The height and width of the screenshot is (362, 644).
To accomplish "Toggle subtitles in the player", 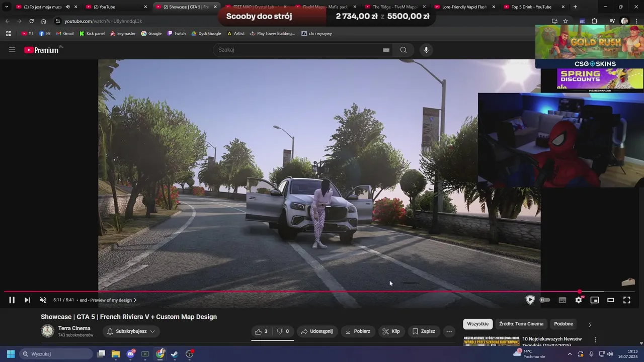I will pyautogui.click(x=562, y=300).
